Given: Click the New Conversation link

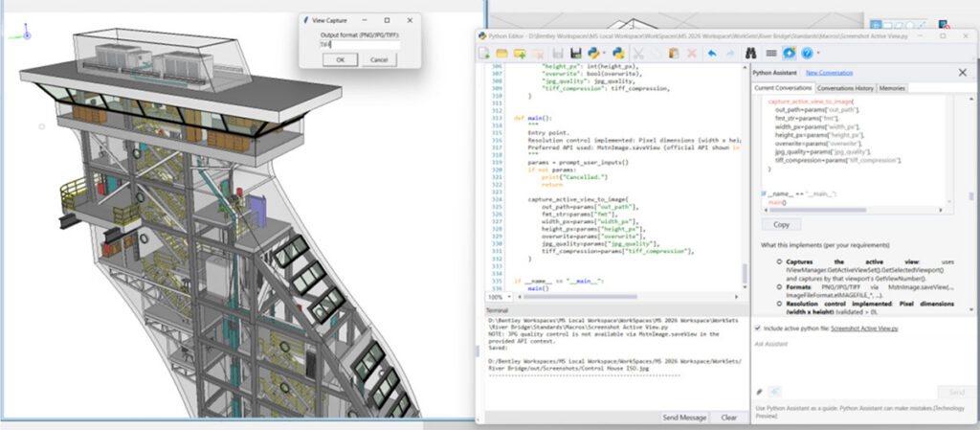Looking at the screenshot, I should coord(830,73).
